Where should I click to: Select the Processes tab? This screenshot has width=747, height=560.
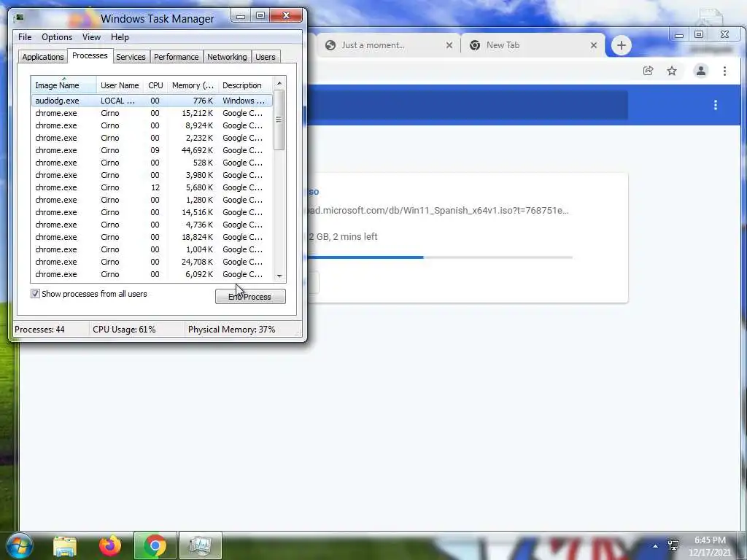(90, 55)
